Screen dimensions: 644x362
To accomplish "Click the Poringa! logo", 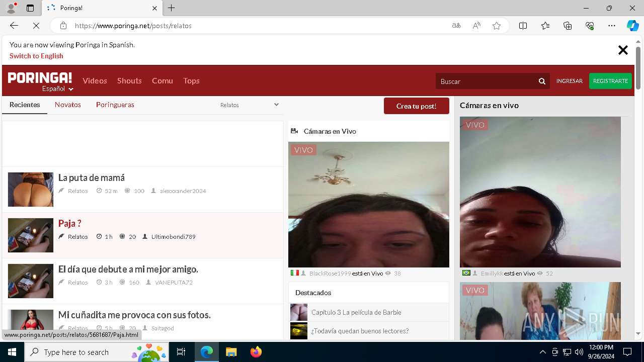I will click(x=40, y=77).
